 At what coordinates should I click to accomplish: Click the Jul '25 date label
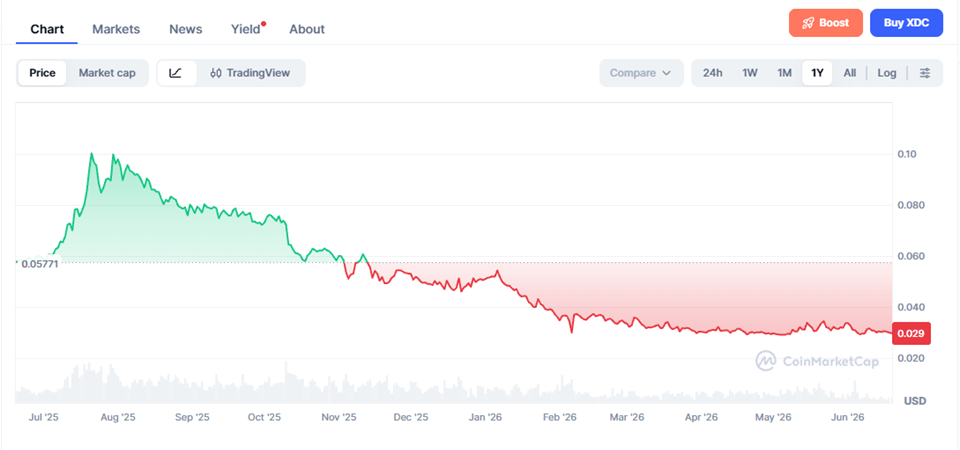(43, 418)
